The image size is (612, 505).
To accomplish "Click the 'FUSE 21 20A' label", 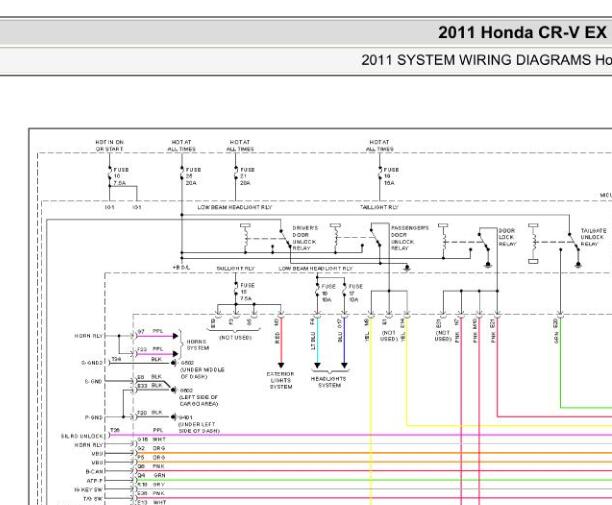I will click(x=247, y=176).
